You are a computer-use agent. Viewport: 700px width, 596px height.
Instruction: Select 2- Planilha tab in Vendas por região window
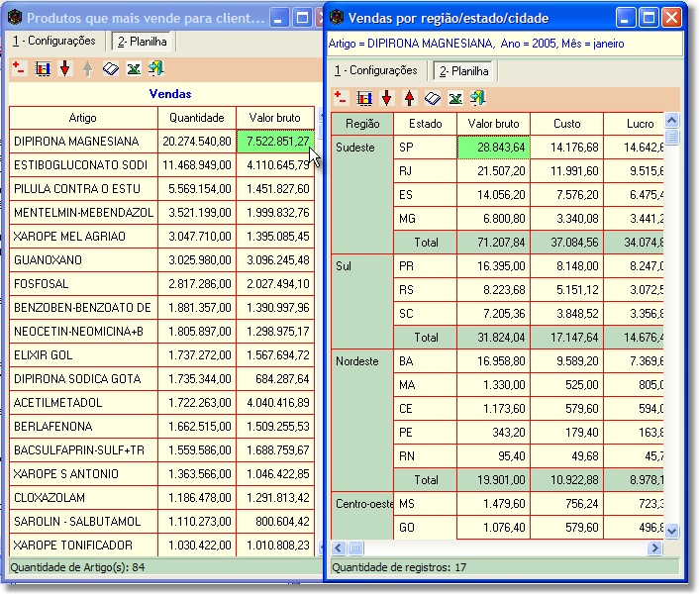463,71
